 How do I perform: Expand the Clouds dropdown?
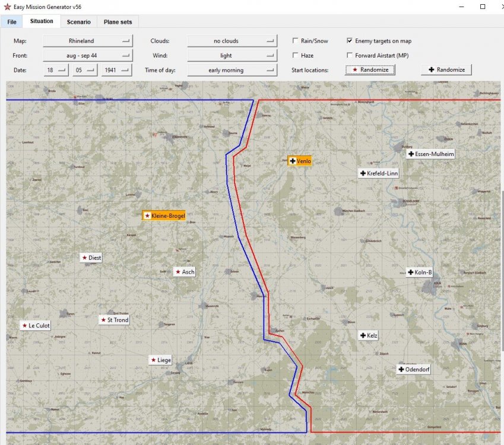(x=232, y=41)
